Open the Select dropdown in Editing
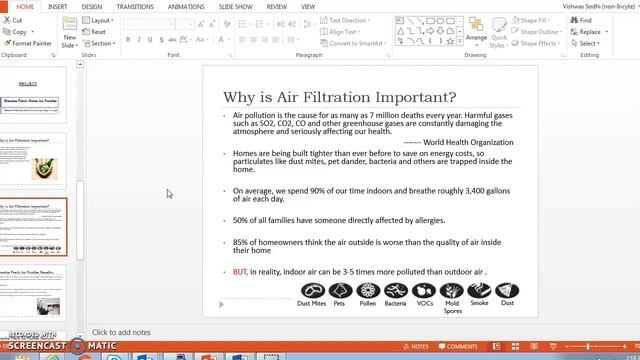Image resolution: width=640 pixels, height=360 pixels. click(x=586, y=43)
